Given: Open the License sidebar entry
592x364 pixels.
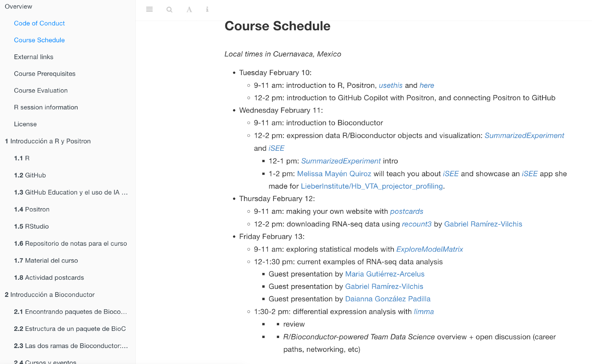Looking at the screenshot, I should pyautogui.click(x=25, y=124).
